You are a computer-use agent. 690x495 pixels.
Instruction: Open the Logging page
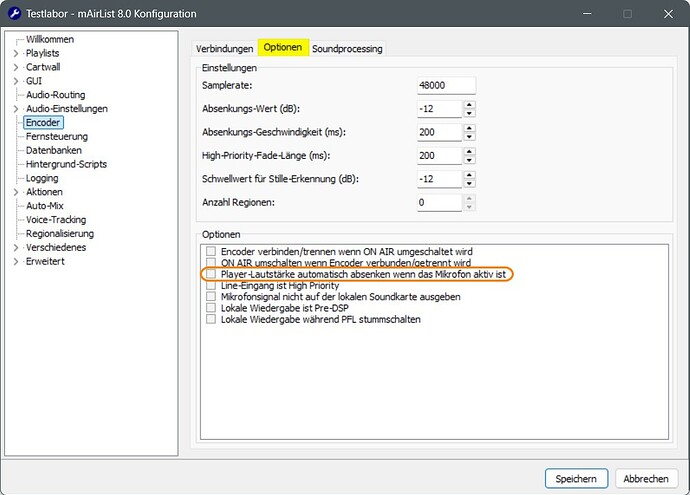point(42,178)
